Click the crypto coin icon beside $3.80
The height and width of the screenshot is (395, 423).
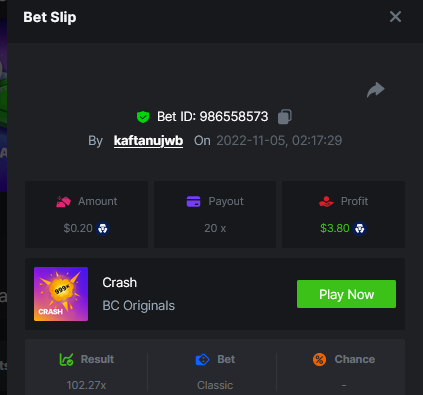coord(359,229)
